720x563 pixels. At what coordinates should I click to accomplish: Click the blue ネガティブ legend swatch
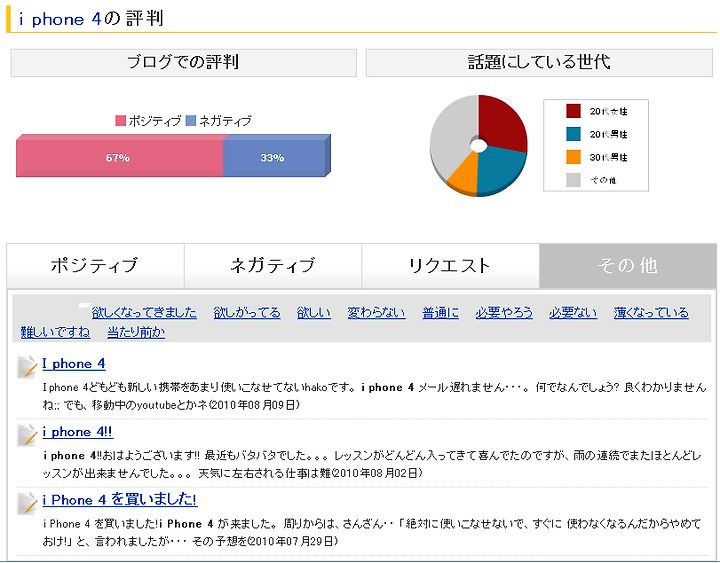[191, 121]
